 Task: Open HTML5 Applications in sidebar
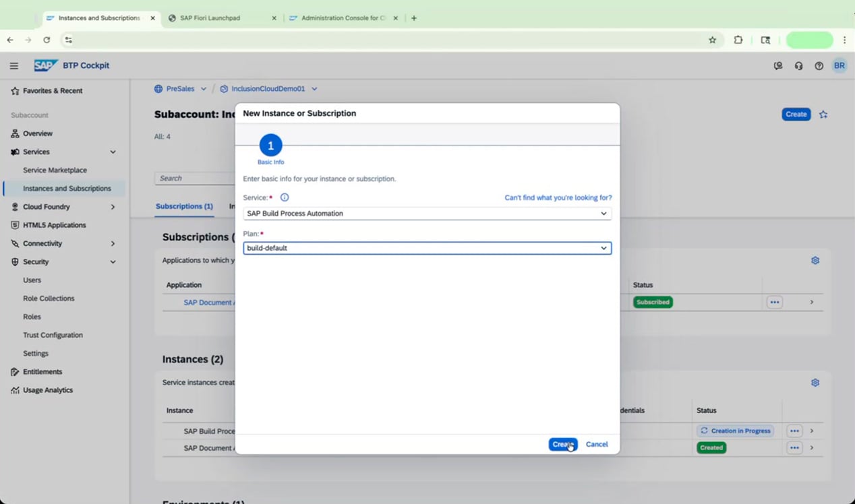point(55,225)
